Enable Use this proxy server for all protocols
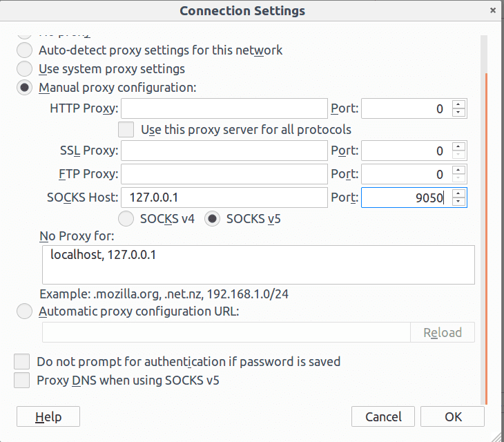Image resolution: width=504 pixels, height=442 pixels. point(126,130)
